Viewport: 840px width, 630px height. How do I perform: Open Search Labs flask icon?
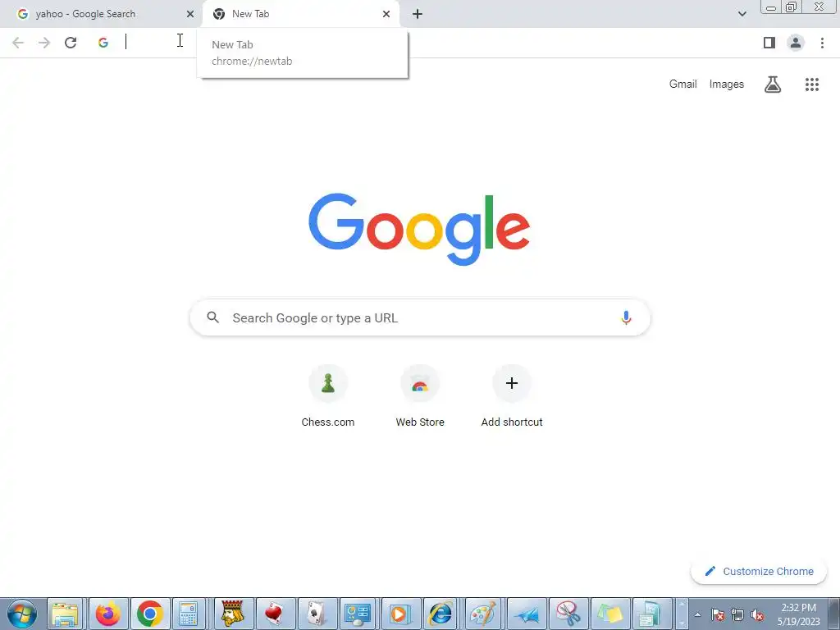[773, 84]
